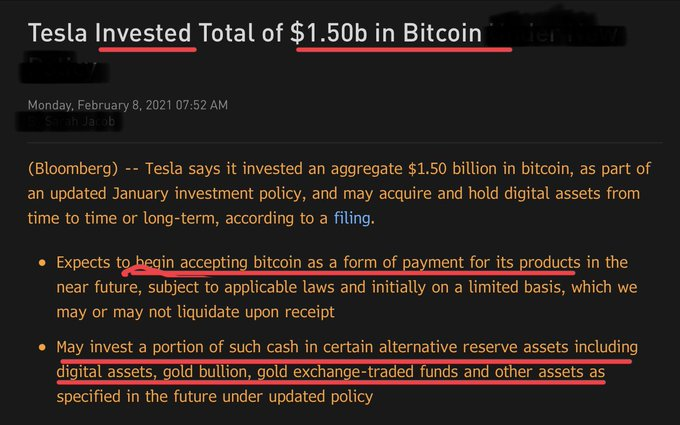Click the second orange bullet dot
This screenshot has height=425, width=680.
[42, 347]
